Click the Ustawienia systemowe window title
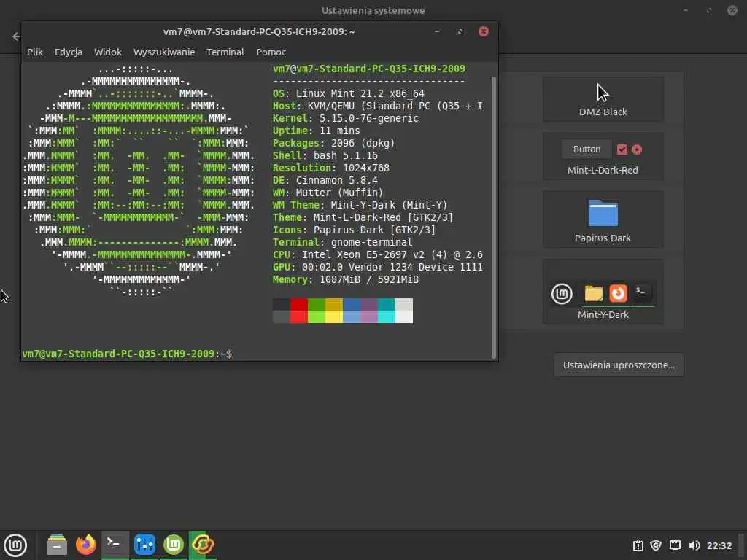Image resolution: width=747 pixels, height=560 pixels. pyautogui.click(x=373, y=10)
